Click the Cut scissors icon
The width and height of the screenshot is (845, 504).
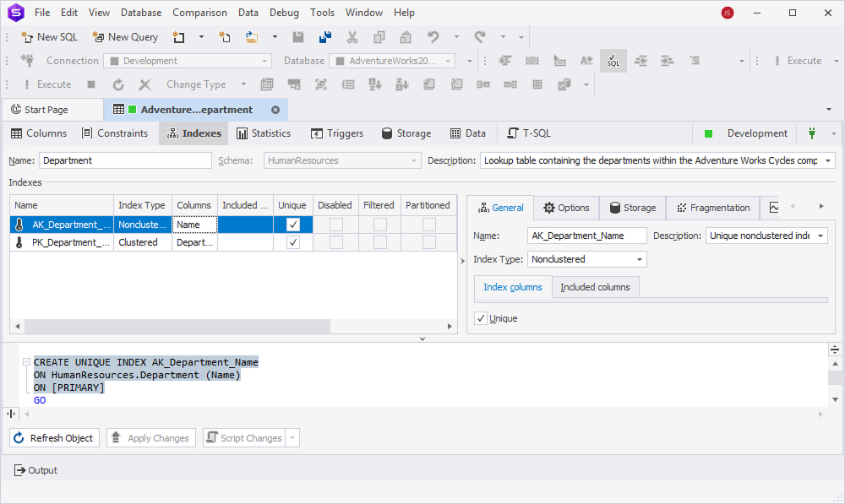point(352,37)
